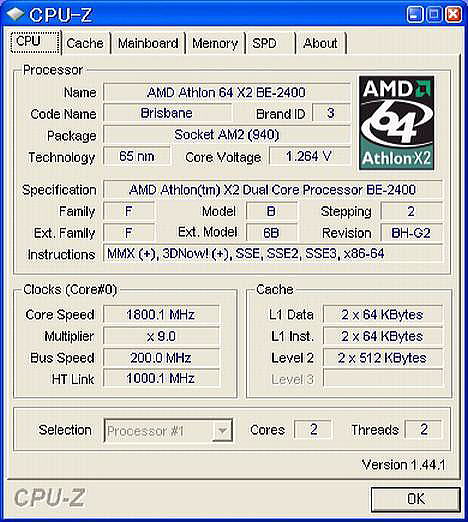Viewport: 468px width, 522px height.
Task: Select the SPD tab
Action: (270, 43)
